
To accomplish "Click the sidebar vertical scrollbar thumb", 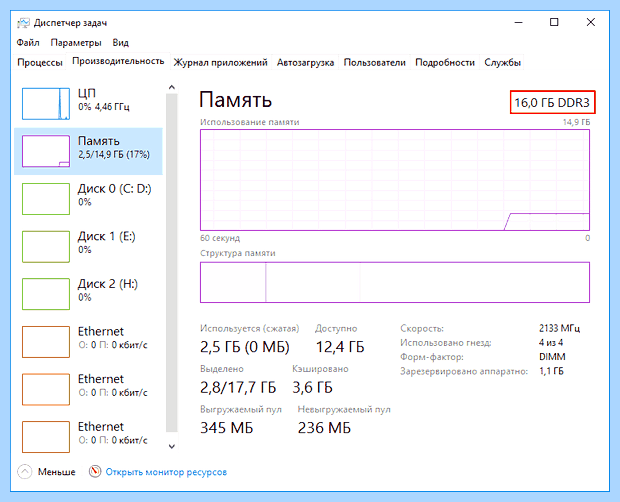I will coord(172,263).
